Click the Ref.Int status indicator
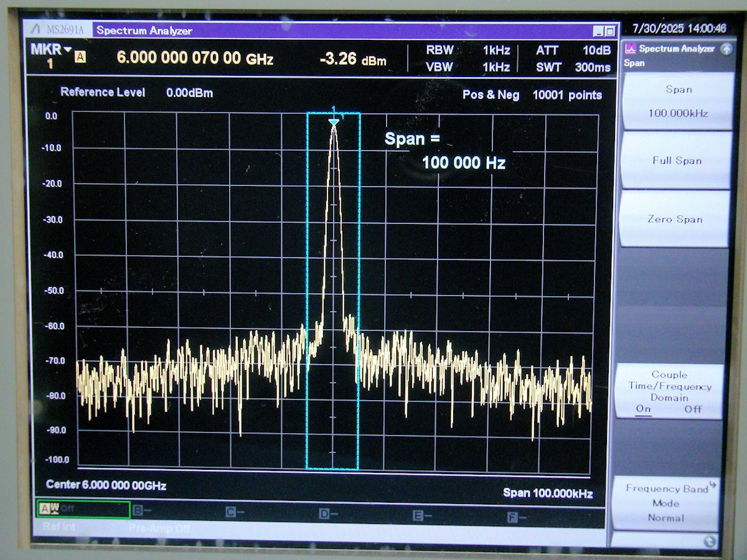This screenshot has width=747, height=560. pos(59,526)
